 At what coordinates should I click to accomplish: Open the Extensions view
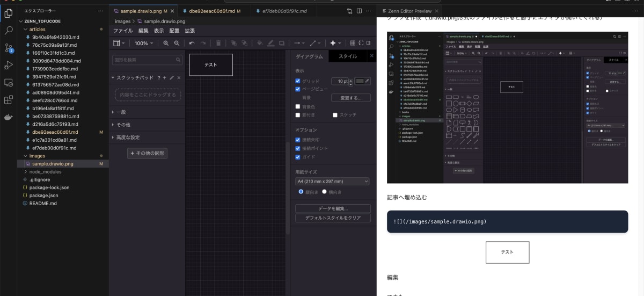pos(8,100)
